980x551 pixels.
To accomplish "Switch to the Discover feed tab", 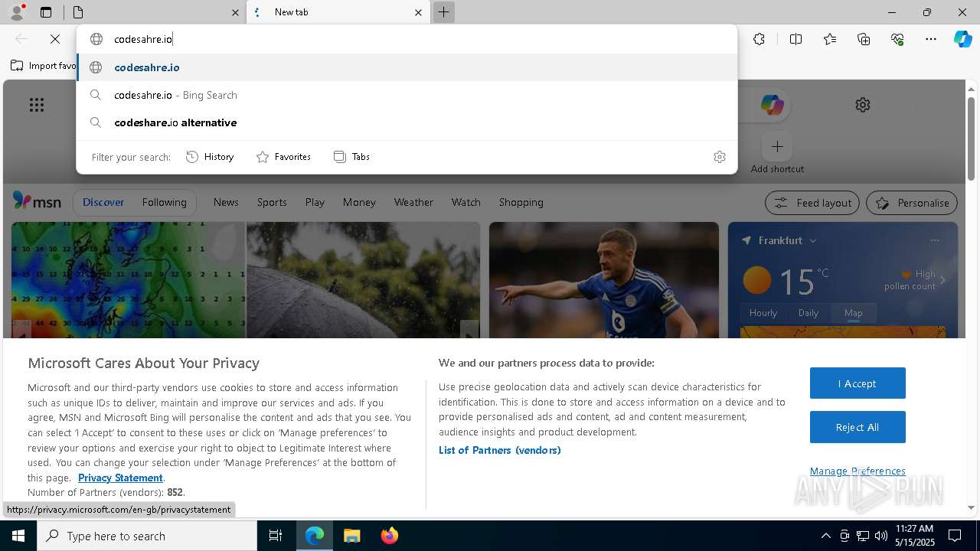I will point(103,202).
